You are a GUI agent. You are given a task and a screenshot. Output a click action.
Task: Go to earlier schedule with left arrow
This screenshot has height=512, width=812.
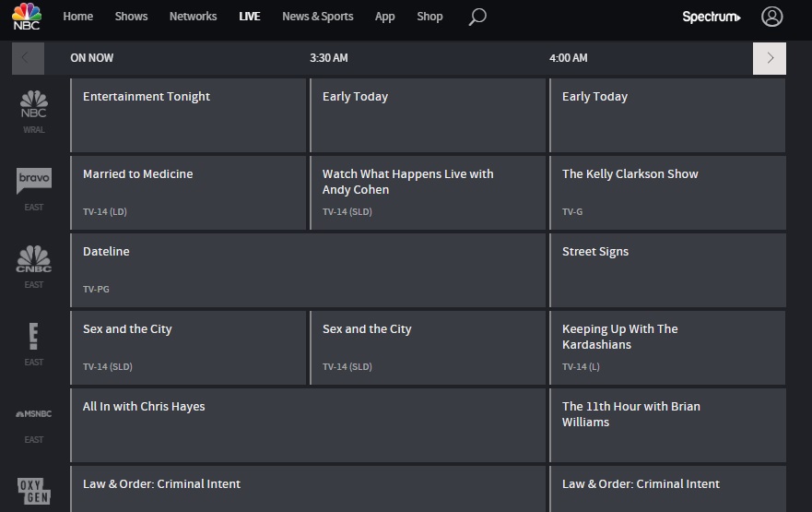pyautogui.click(x=28, y=58)
